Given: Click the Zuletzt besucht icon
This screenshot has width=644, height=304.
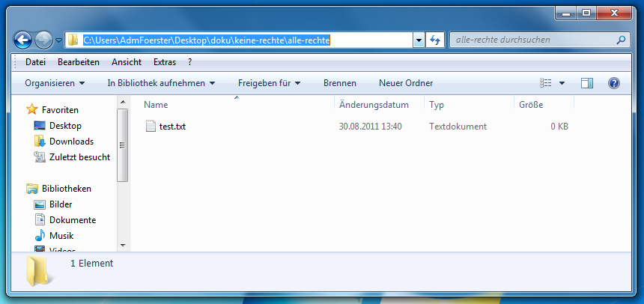Looking at the screenshot, I should [x=40, y=157].
